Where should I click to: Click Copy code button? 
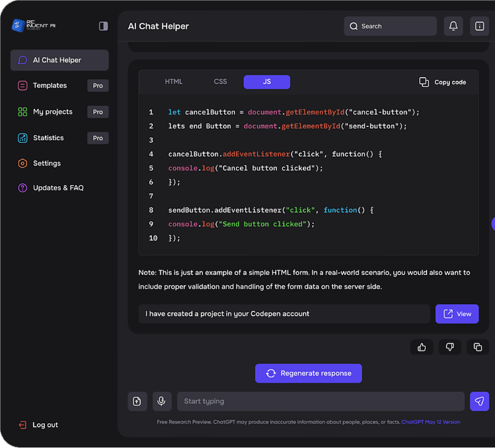click(442, 82)
